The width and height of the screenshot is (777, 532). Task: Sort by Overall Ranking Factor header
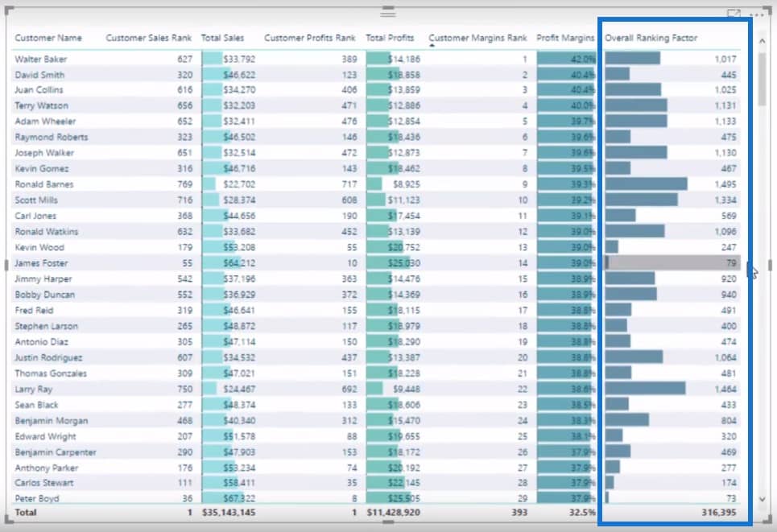(651, 38)
